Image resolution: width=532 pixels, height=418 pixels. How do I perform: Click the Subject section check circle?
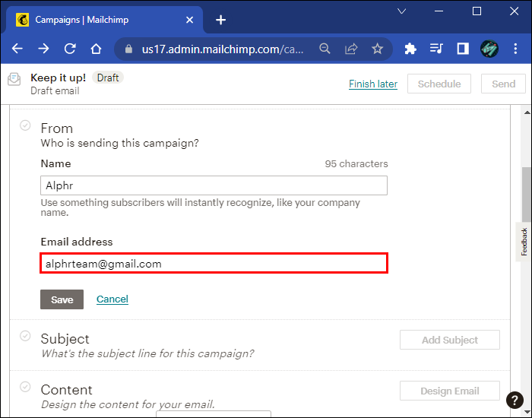[x=25, y=336]
